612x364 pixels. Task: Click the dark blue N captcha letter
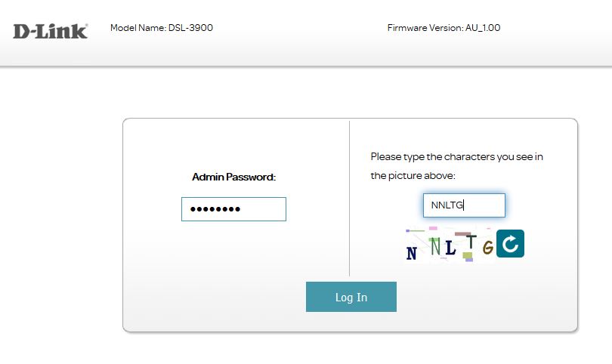[411, 253]
